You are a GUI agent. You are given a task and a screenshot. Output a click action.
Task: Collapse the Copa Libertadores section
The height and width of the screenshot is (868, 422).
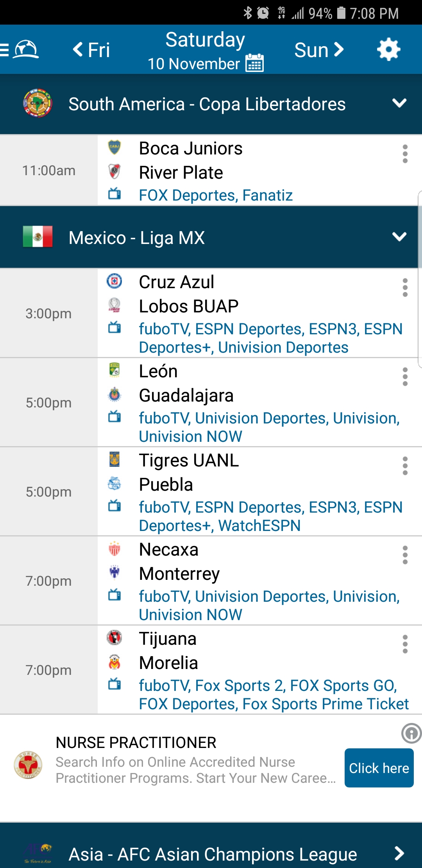pyautogui.click(x=399, y=104)
